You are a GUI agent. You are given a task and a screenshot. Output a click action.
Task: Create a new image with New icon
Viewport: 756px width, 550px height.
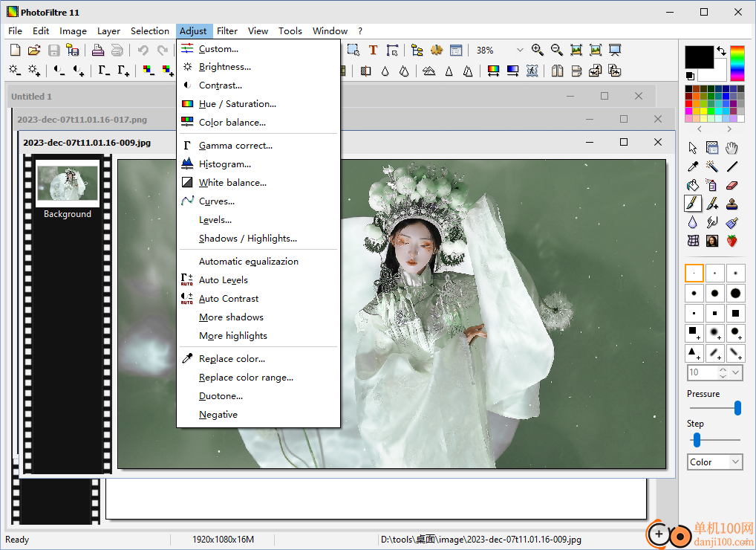[x=16, y=51]
